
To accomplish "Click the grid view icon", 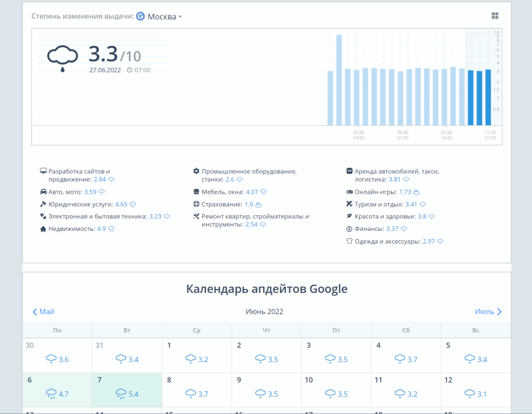I will 495,16.
